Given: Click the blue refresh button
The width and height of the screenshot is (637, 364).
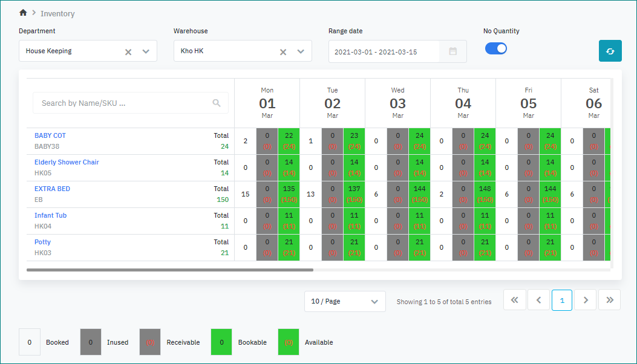Looking at the screenshot, I should click(610, 51).
